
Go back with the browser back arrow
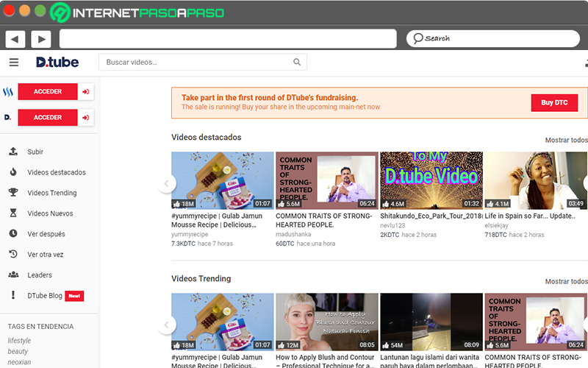15,39
